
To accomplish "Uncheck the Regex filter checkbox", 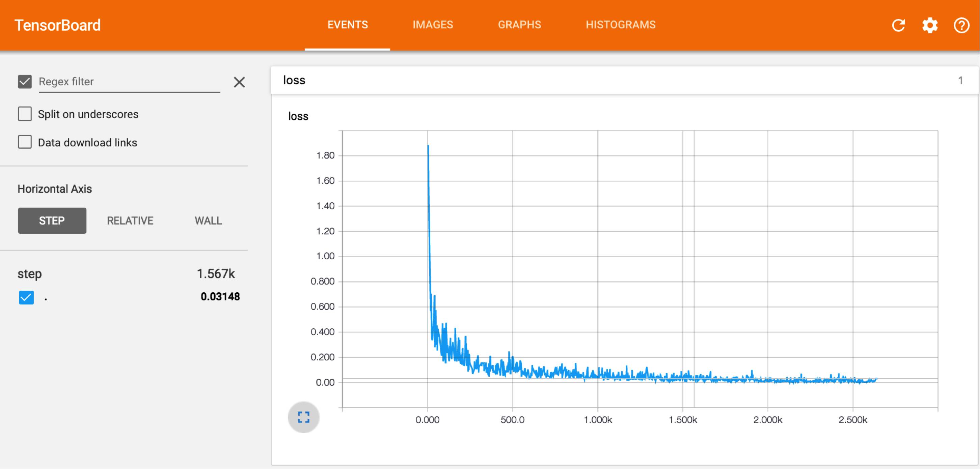I will click(25, 81).
